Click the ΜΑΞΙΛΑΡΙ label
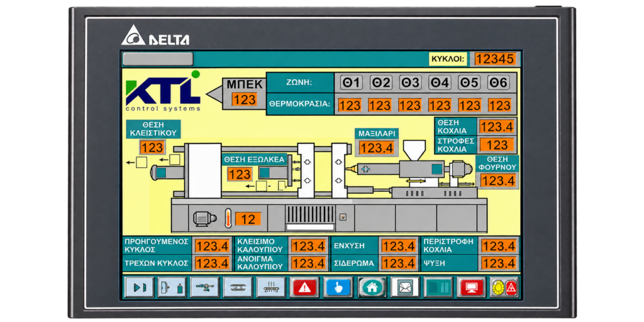644x322 pixels. 377,133
